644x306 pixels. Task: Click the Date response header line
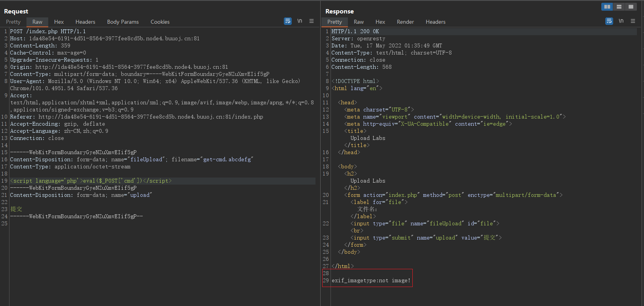[x=387, y=45]
